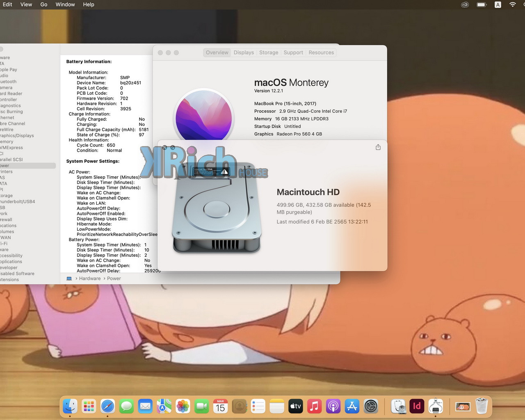The height and width of the screenshot is (420, 525).
Task: Open Contacts app in the Dock
Action: coord(239,406)
